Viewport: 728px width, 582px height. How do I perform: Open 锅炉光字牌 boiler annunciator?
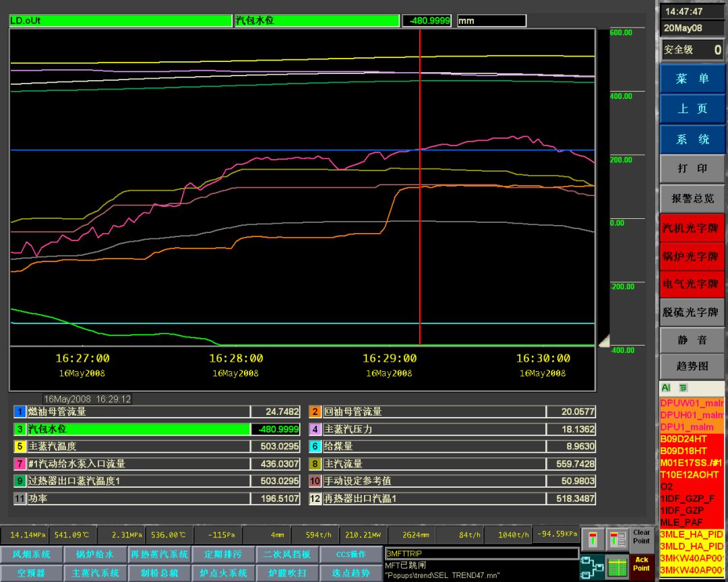click(x=692, y=256)
